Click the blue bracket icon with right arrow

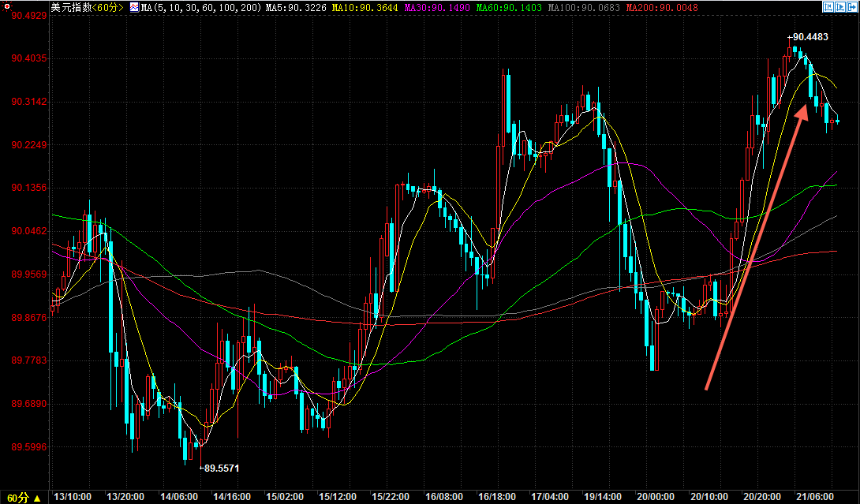coord(852,7)
